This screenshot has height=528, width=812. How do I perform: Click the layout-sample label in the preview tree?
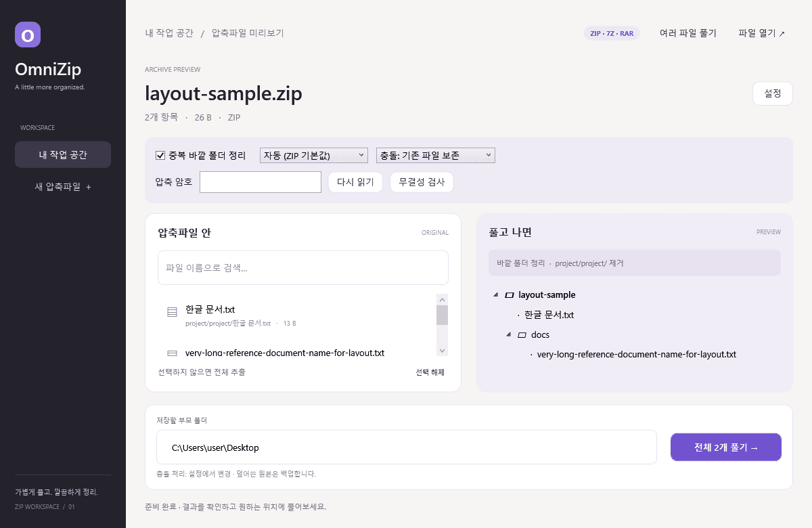click(x=547, y=295)
